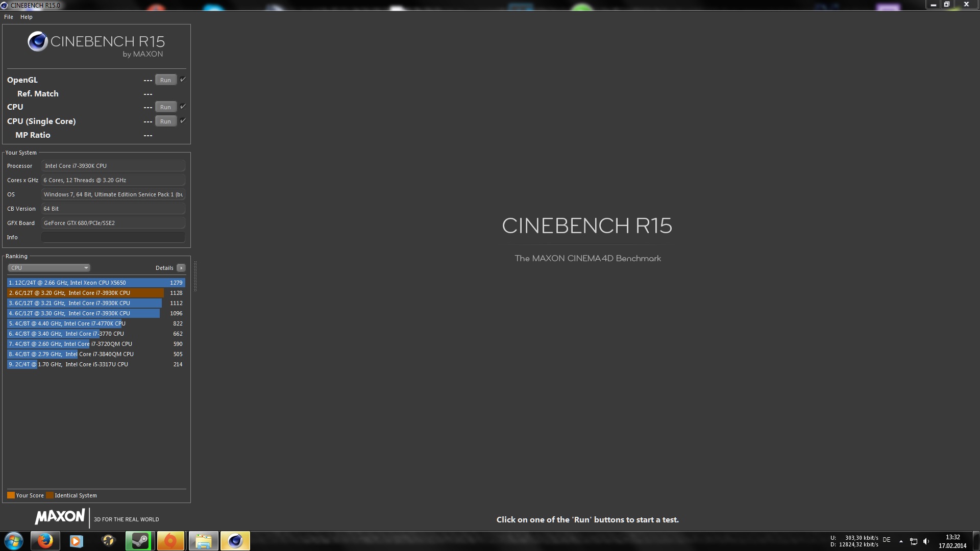
Task: Open the clock showing 13:32
Action: pos(952,541)
